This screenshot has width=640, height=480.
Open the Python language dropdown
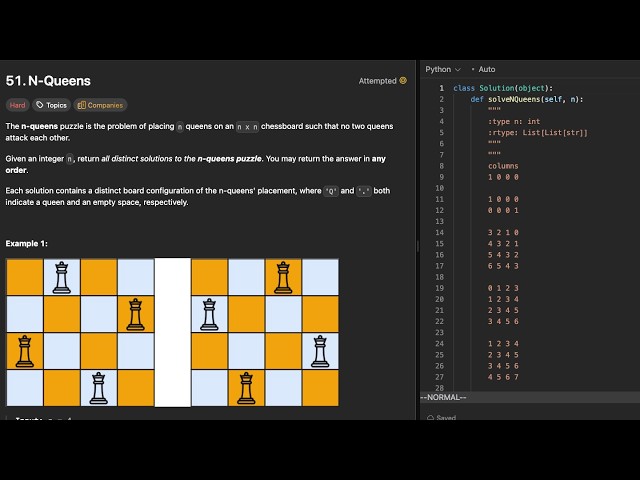tap(443, 69)
